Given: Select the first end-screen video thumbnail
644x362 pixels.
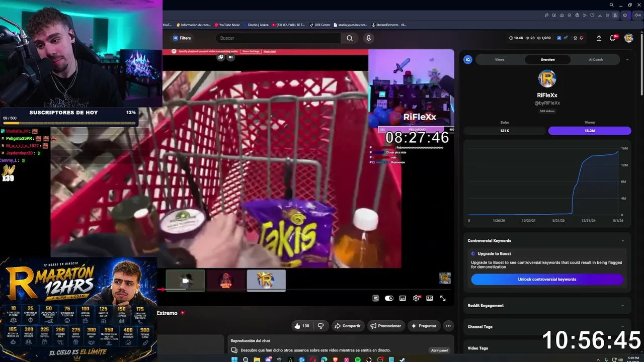Looking at the screenshot, I should click(186, 281).
